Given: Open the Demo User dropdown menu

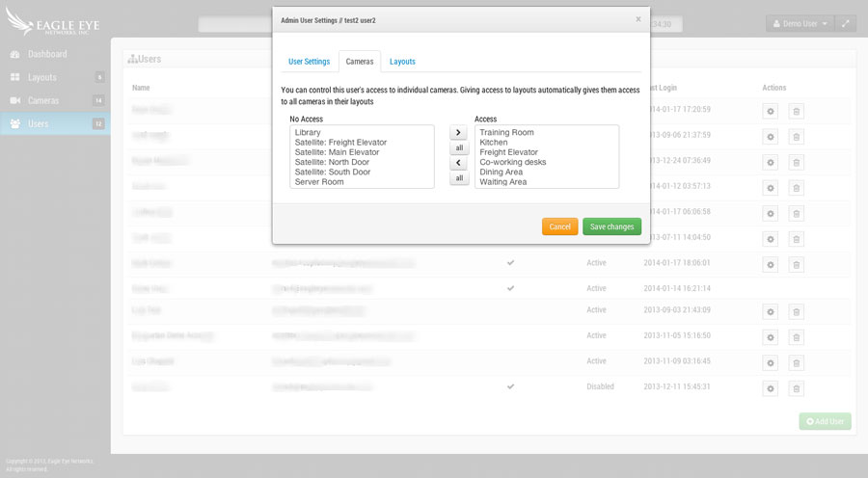Looking at the screenshot, I should click(x=800, y=23).
